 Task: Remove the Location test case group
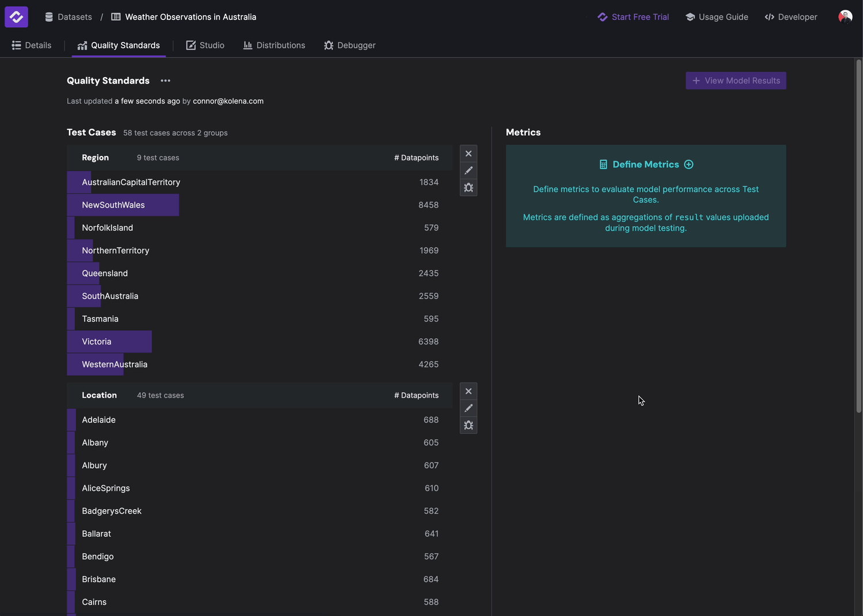(468, 391)
